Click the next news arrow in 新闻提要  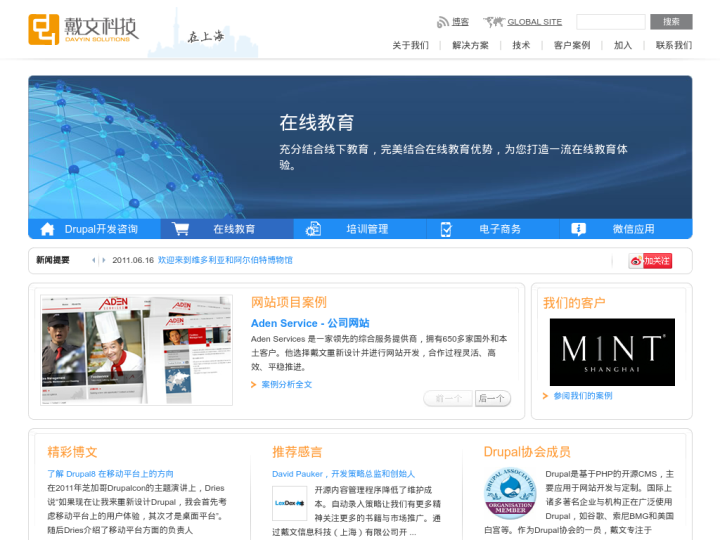coord(102,260)
